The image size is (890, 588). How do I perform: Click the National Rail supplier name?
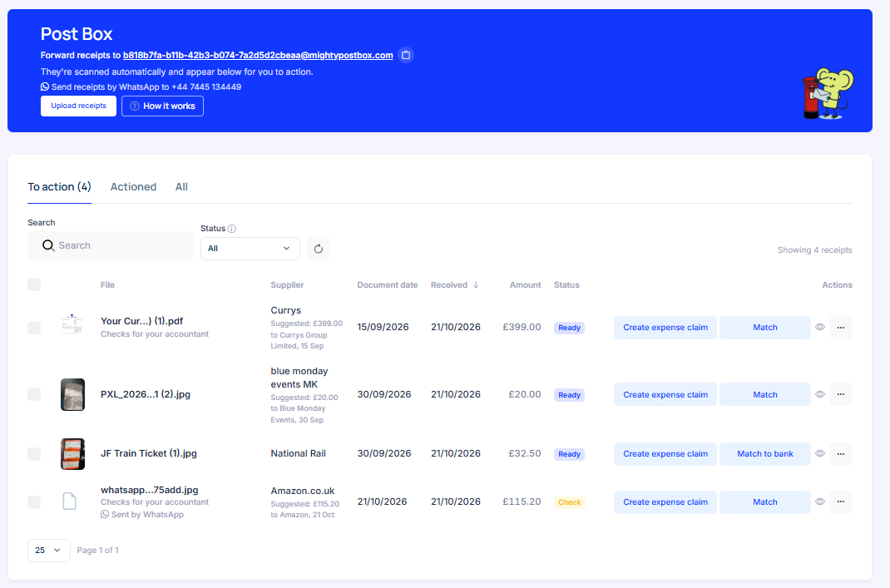[x=298, y=453]
